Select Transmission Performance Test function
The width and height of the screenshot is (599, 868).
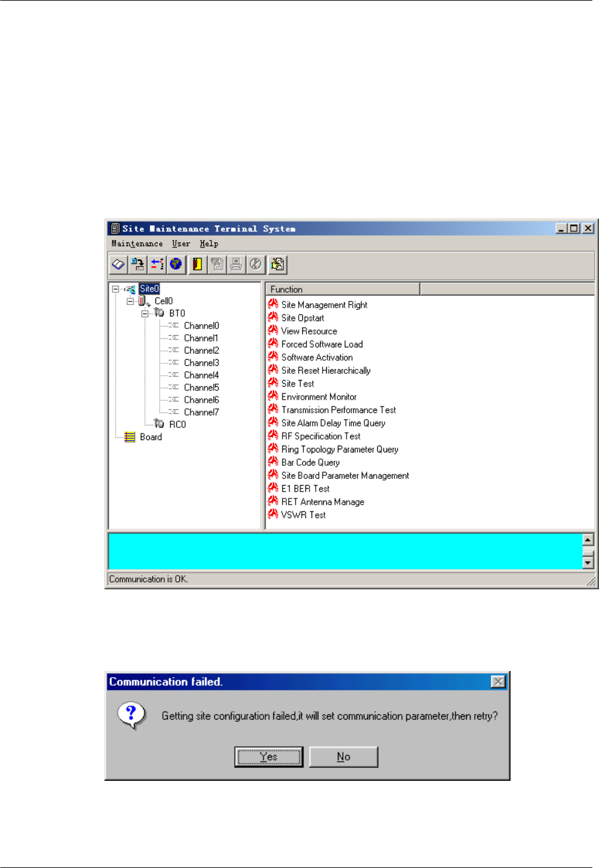tap(339, 409)
